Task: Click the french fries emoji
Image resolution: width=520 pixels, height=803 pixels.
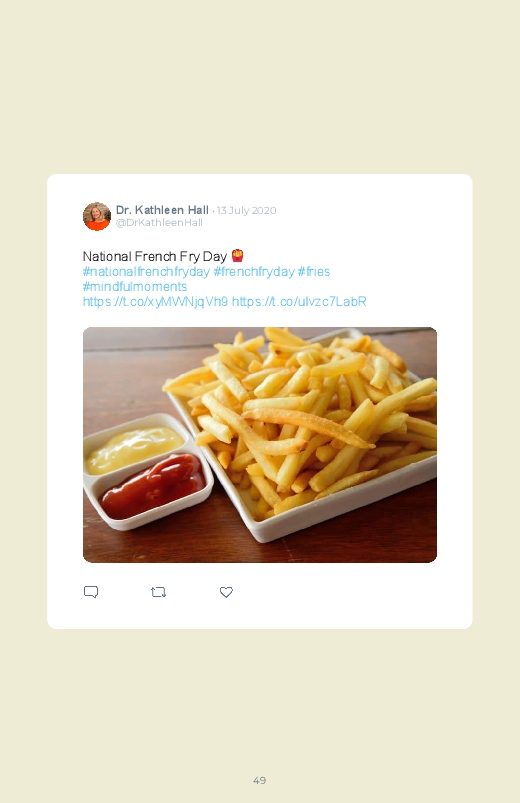Action: (x=237, y=255)
